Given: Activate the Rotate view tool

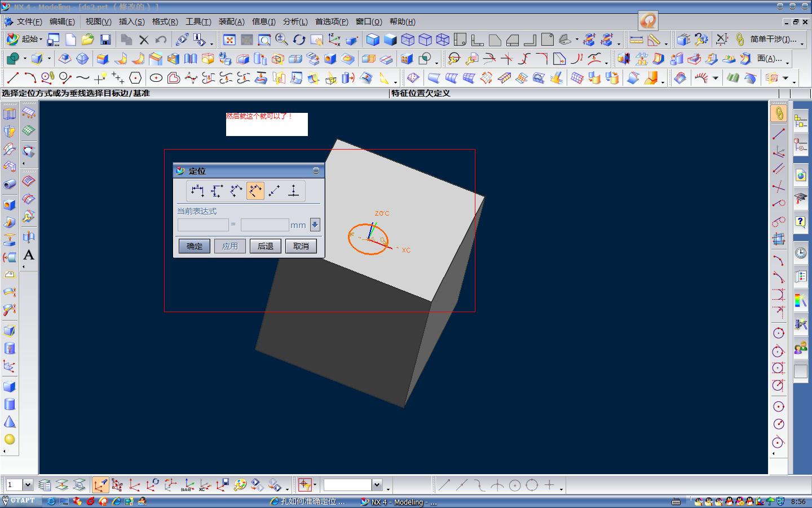Looking at the screenshot, I should point(299,40).
